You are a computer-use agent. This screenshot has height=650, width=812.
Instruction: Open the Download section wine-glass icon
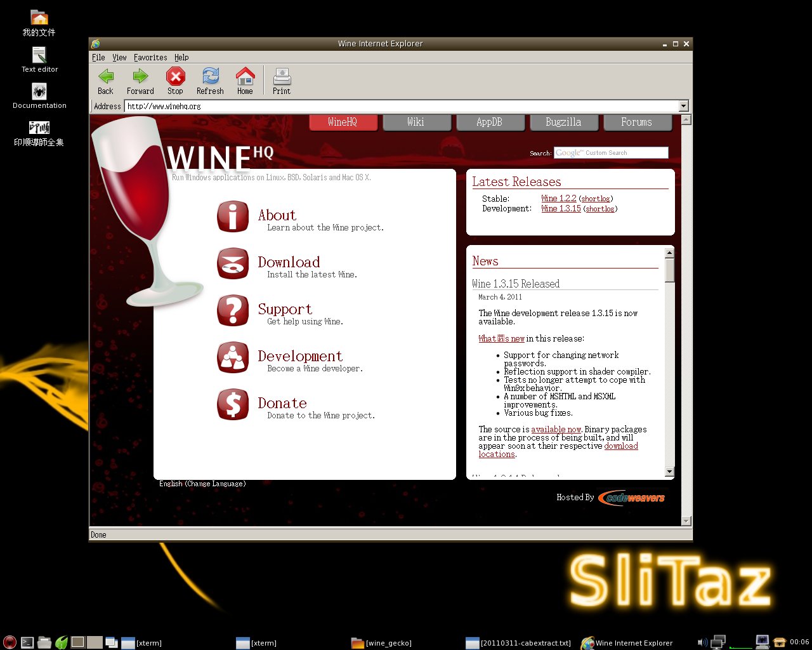click(233, 264)
